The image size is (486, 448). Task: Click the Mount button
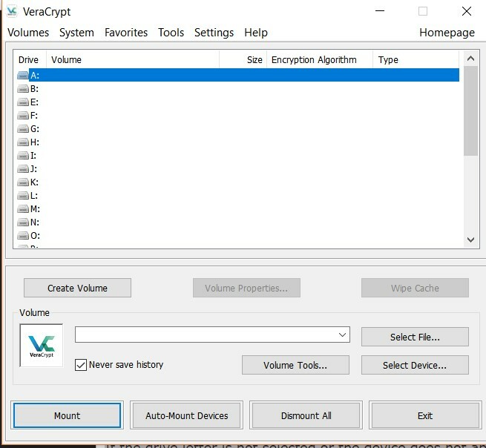click(67, 415)
